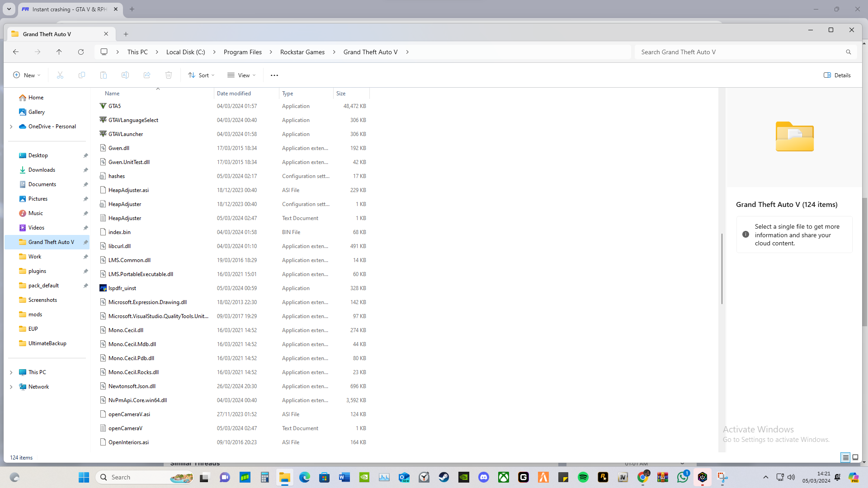Click the Search Grand Theft Auto V field
Screen dimensions: 868x488
741,52
